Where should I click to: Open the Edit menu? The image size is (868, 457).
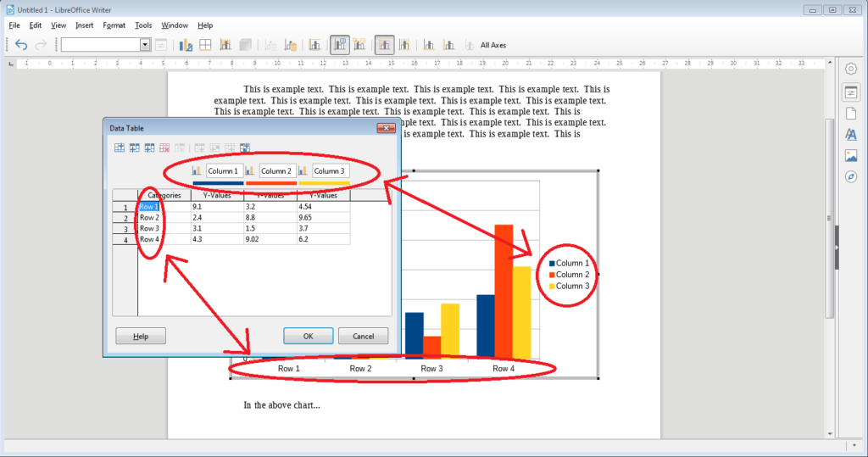tap(36, 25)
